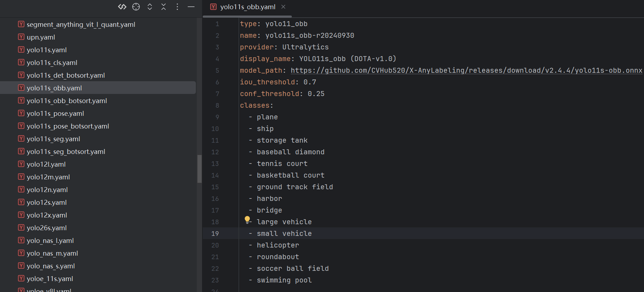Viewport: 644px width, 292px height.
Task: Select yolo_nas_l.yaml file
Action: pos(50,240)
